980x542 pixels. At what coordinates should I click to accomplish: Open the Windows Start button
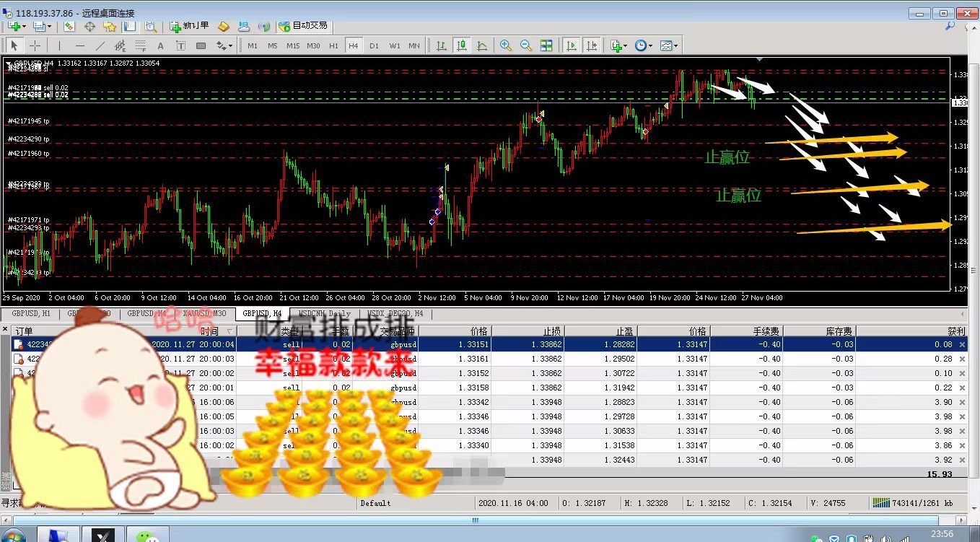(x=12, y=536)
